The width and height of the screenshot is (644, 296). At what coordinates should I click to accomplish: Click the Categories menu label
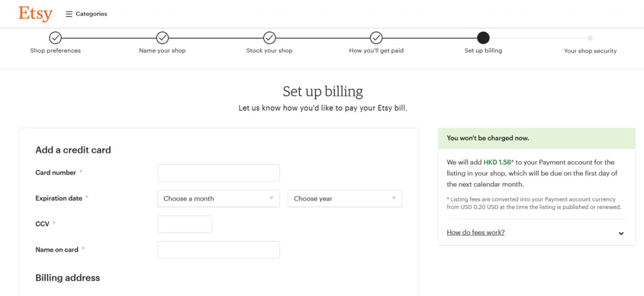pyautogui.click(x=91, y=14)
